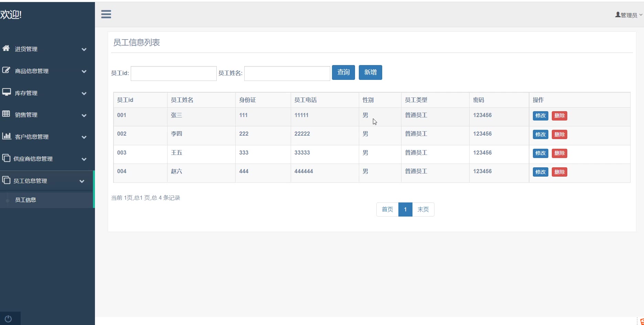Expand the 销售管理 chevron arrow
Image resolution: width=644 pixels, height=325 pixels.
coord(84,115)
